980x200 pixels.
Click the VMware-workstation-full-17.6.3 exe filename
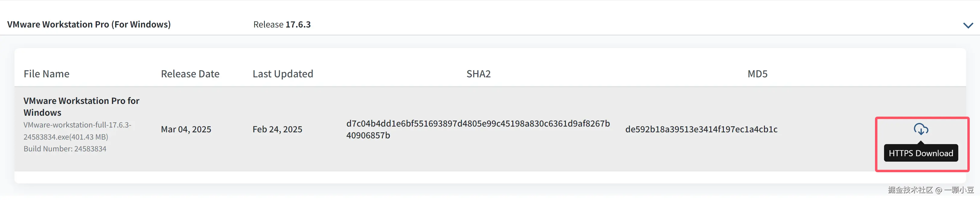[x=77, y=125]
